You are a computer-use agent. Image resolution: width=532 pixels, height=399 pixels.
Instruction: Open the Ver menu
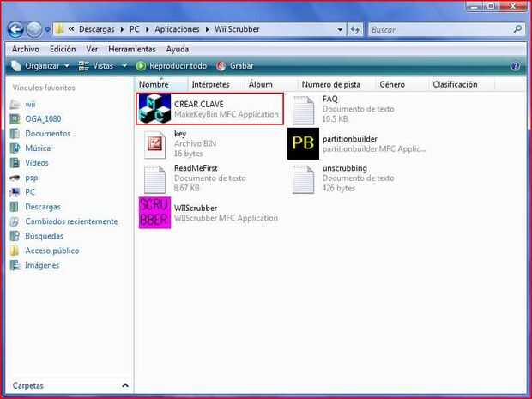click(x=92, y=49)
